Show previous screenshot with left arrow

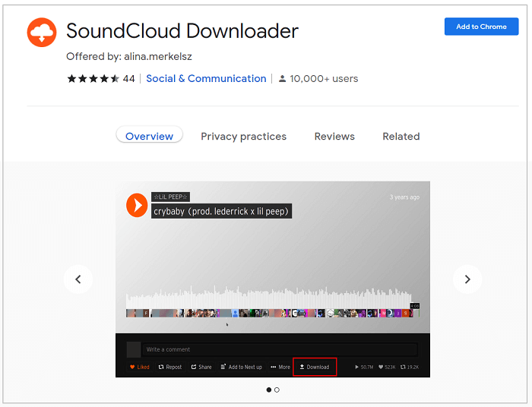click(x=78, y=279)
